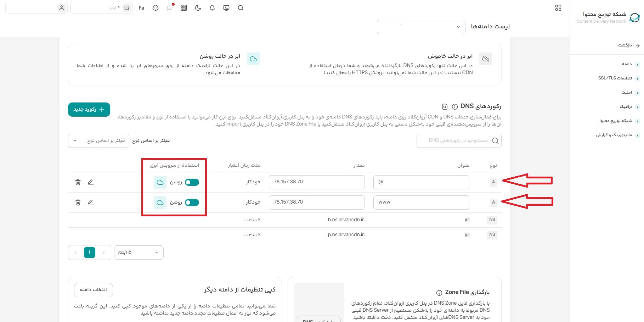This screenshot has width=644, height=322.
Task: Open notifications bell icon
Action: click(212, 8)
